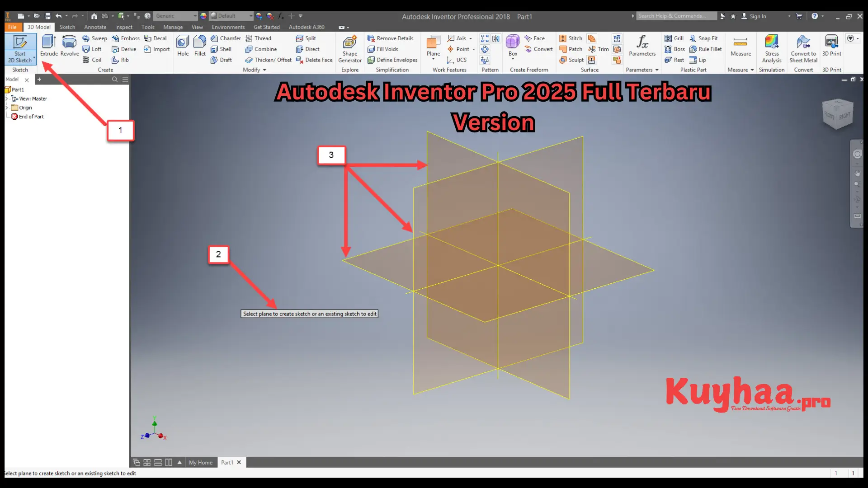Select End of Part tree item

[31, 116]
